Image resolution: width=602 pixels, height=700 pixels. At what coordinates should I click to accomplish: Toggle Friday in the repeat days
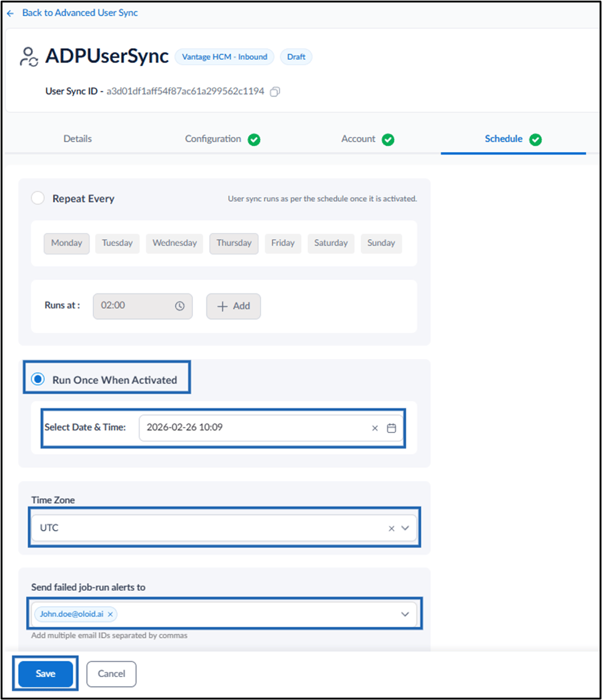pyautogui.click(x=283, y=243)
